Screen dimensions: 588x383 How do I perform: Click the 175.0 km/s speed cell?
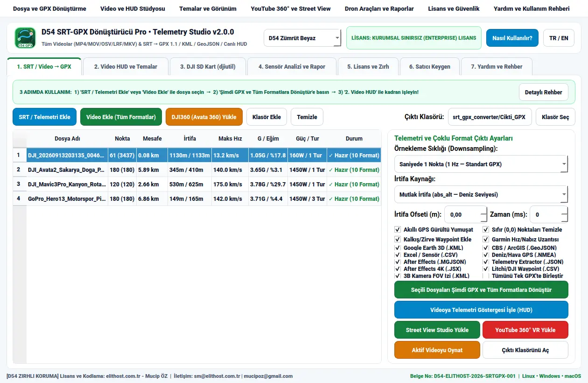coord(230,184)
